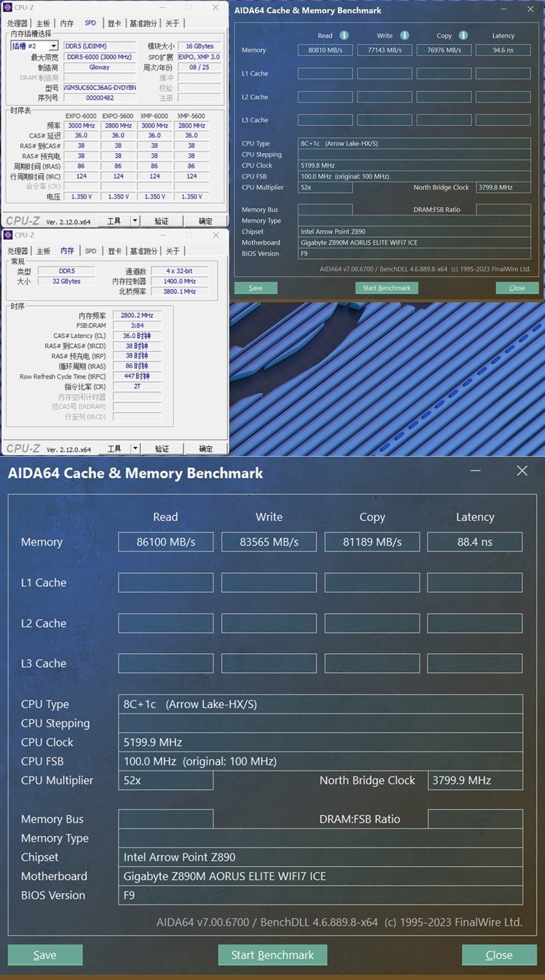The width and height of the screenshot is (545, 980).
Task: Click the X icon of the AIDA64 window reading 86100 MB/s
Action: point(522,471)
